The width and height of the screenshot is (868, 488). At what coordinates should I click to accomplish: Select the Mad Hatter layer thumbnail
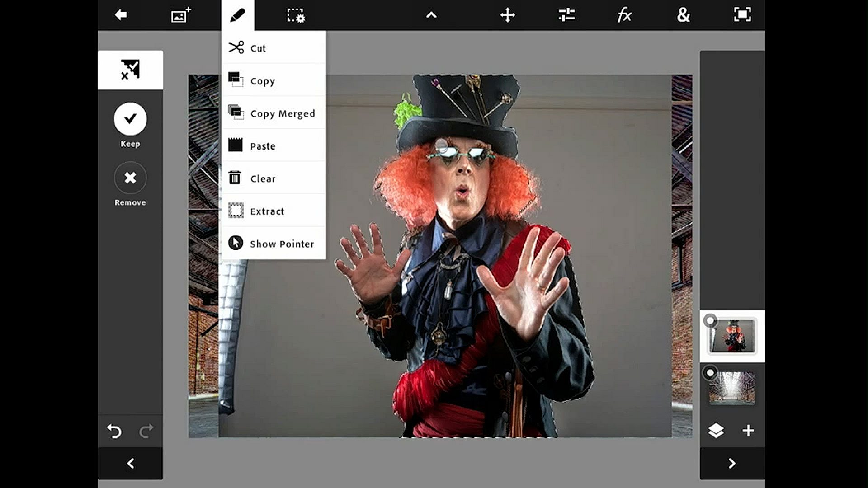pos(732,336)
